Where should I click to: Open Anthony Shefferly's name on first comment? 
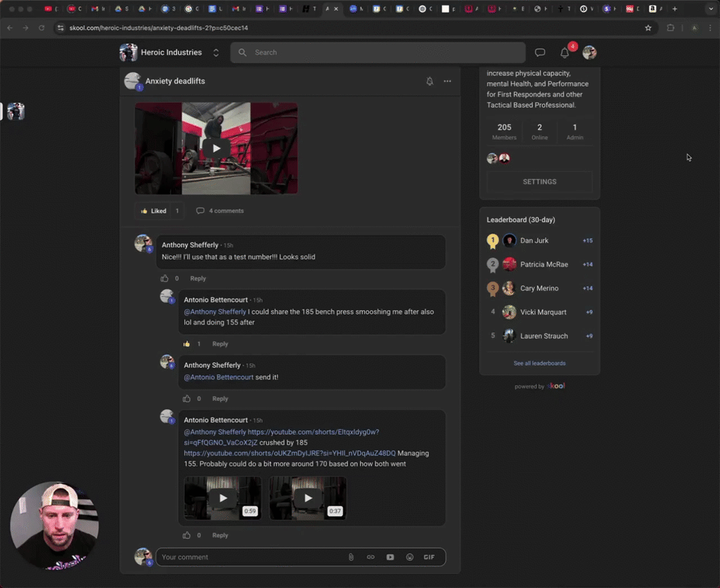point(190,245)
